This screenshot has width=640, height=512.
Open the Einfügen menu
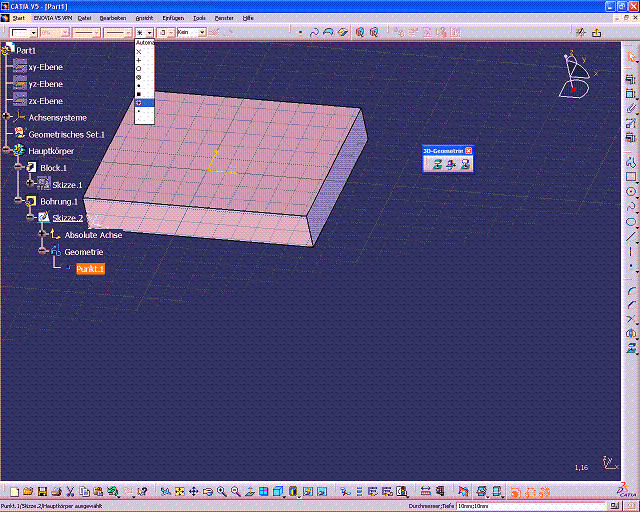173,18
